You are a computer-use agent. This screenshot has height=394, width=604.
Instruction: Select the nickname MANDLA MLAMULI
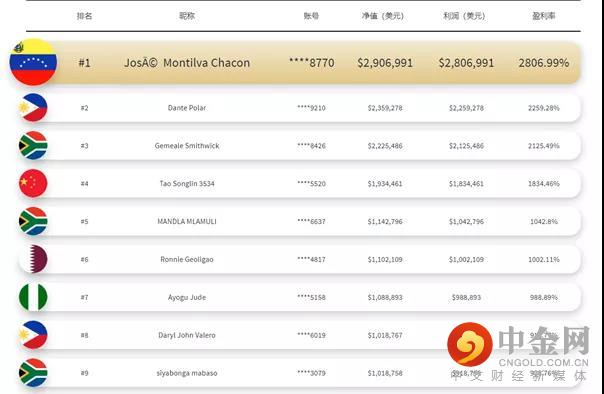click(x=187, y=221)
